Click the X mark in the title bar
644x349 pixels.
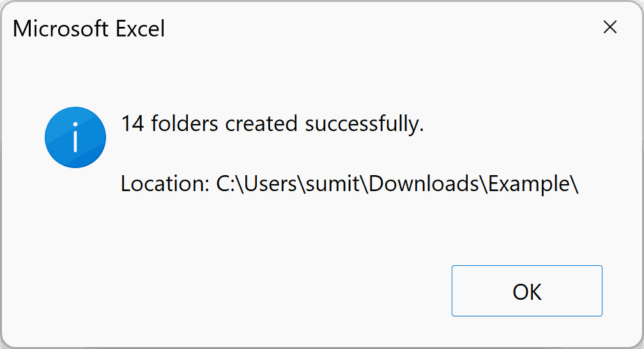[610, 27]
